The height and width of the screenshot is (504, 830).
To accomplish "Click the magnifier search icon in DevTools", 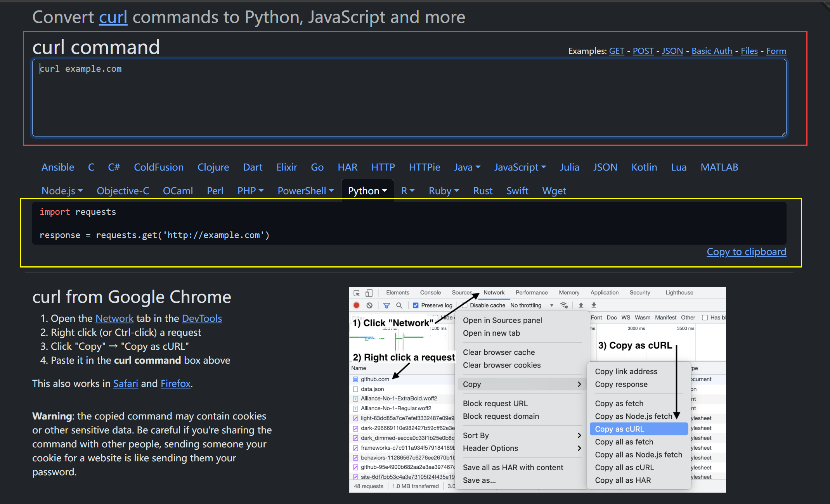I will pos(399,305).
